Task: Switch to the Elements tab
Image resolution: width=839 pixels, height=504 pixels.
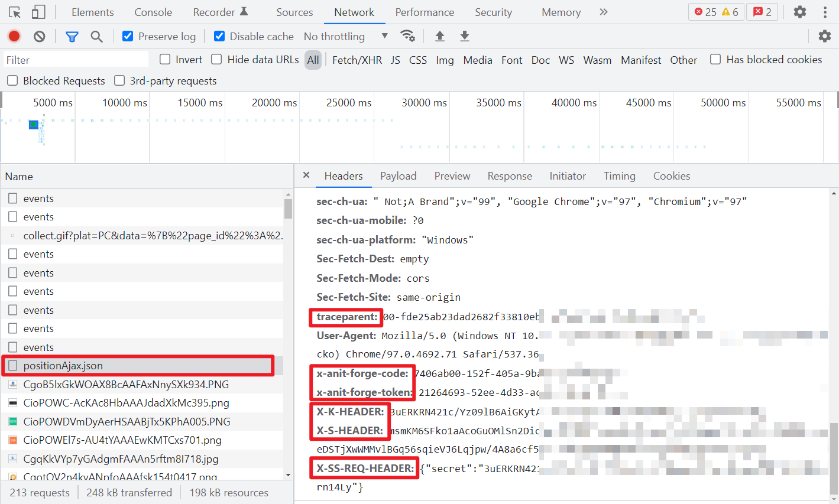Action: 93,12
